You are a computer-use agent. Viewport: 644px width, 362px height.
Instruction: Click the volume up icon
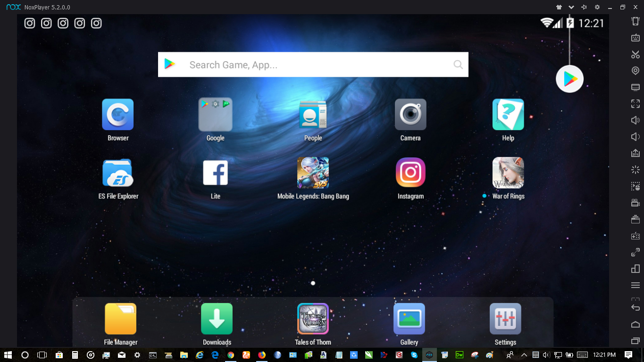(x=636, y=120)
